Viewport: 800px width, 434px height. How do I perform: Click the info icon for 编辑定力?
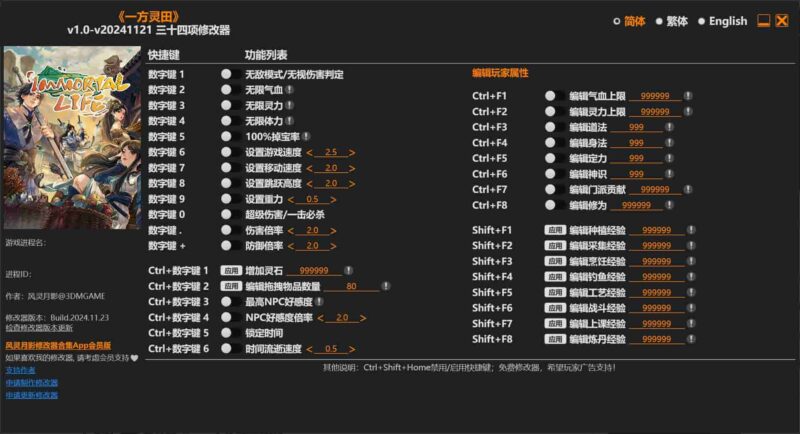669,158
